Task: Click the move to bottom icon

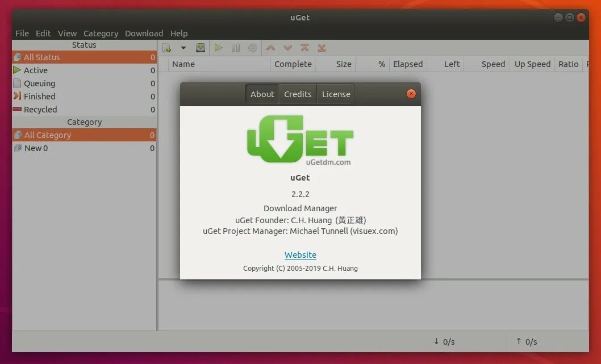Action: pos(322,48)
